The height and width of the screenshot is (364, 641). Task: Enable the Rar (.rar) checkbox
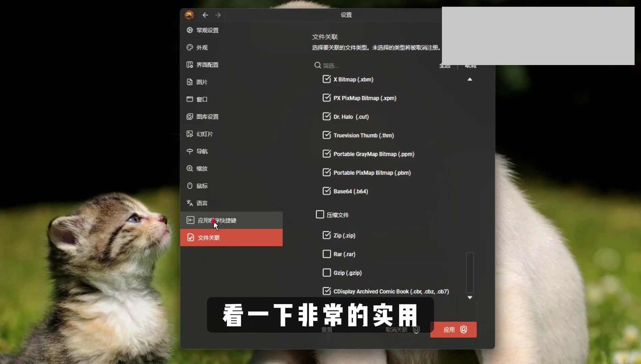pos(327,254)
